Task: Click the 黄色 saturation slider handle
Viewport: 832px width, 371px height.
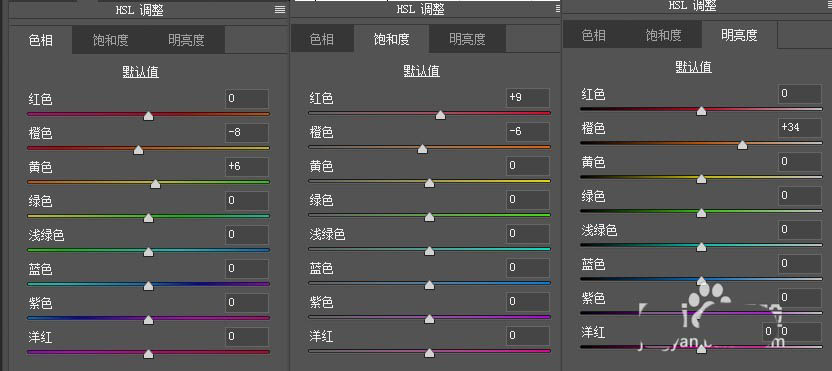Action: click(x=429, y=183)
